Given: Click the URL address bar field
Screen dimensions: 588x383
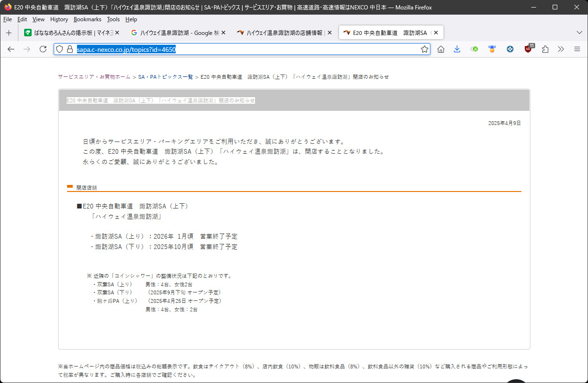Looking at the screenshot, I should pyautogui.click(x=283, y=49).
